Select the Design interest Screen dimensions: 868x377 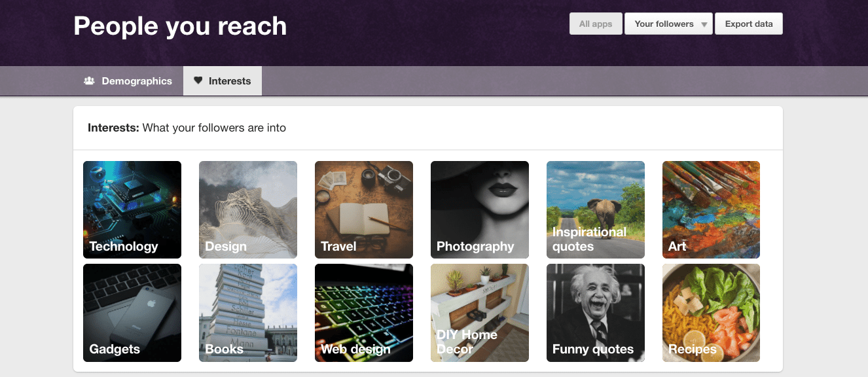tap(247, 209)
